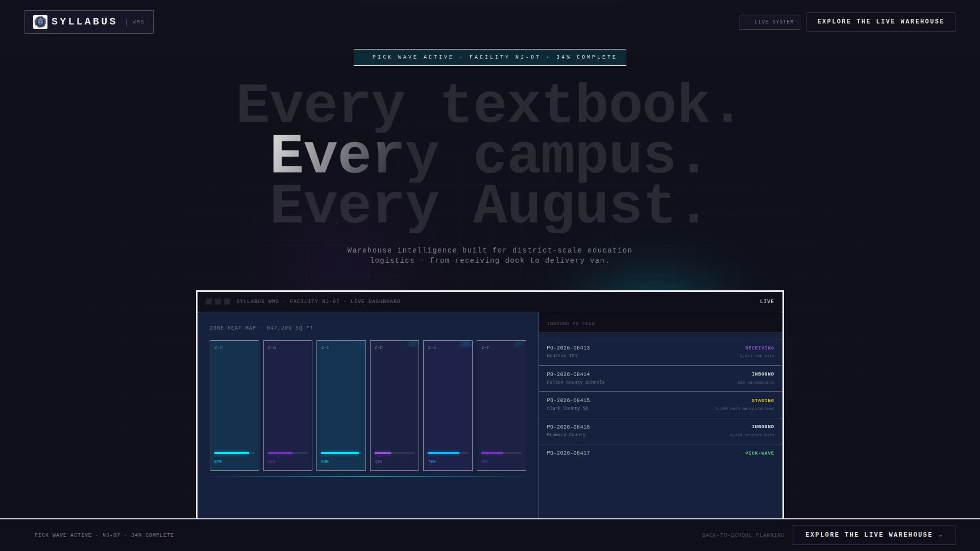Click the 'ZONE HEAT MAP · 847,200 SQ FT' label

(x=261, y=328)
